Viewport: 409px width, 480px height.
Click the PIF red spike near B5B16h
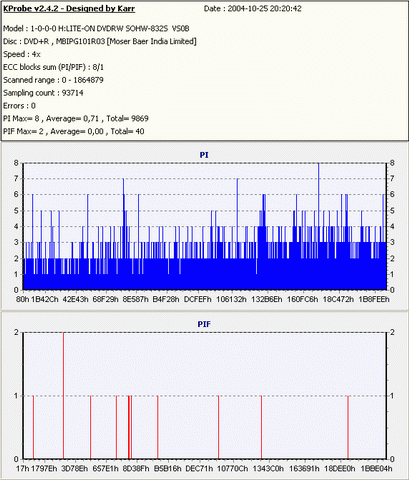[x=158, y=427]
